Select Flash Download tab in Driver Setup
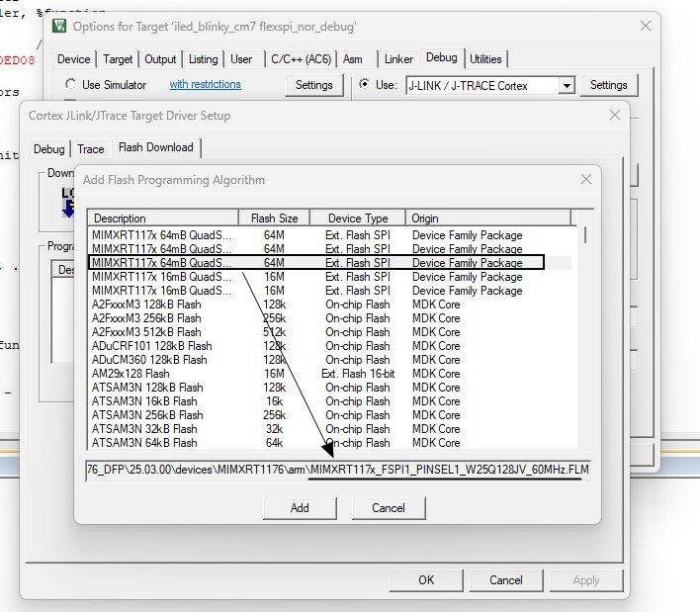Screen dimensions: 700x612 [x=156, y=147]
